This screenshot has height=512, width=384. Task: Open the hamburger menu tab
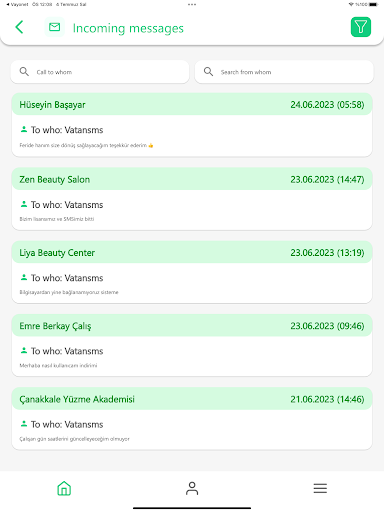[x=320, y=488]
